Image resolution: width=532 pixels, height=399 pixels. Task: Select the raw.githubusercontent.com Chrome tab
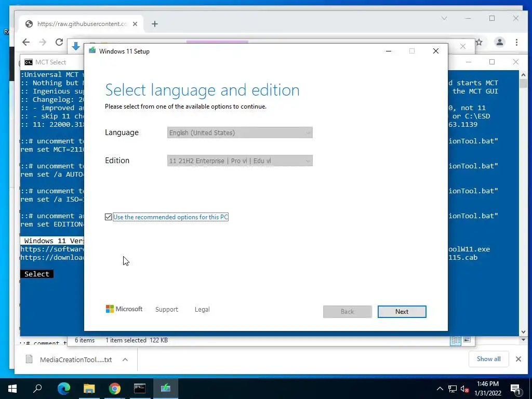coord(82,24)
